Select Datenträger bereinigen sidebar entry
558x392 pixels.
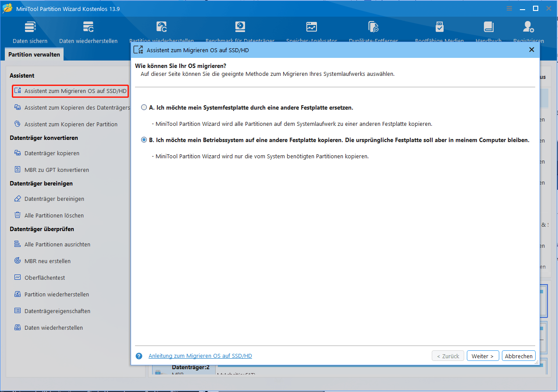49,199
